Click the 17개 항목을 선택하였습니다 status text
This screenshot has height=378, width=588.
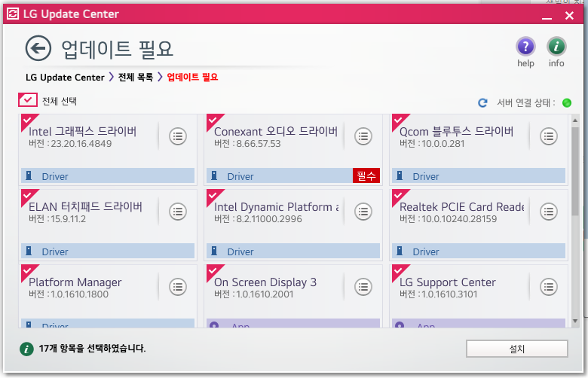[92, 349]
